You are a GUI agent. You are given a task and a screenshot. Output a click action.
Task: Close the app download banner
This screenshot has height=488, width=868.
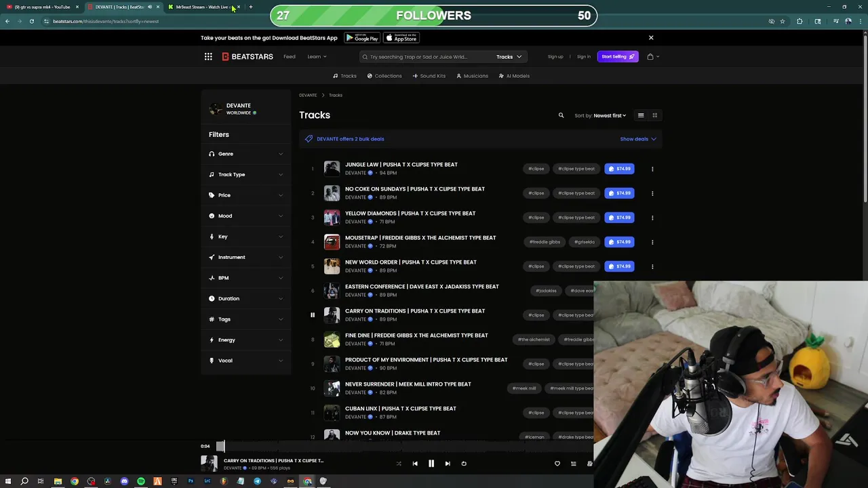[x=651, y=38]
